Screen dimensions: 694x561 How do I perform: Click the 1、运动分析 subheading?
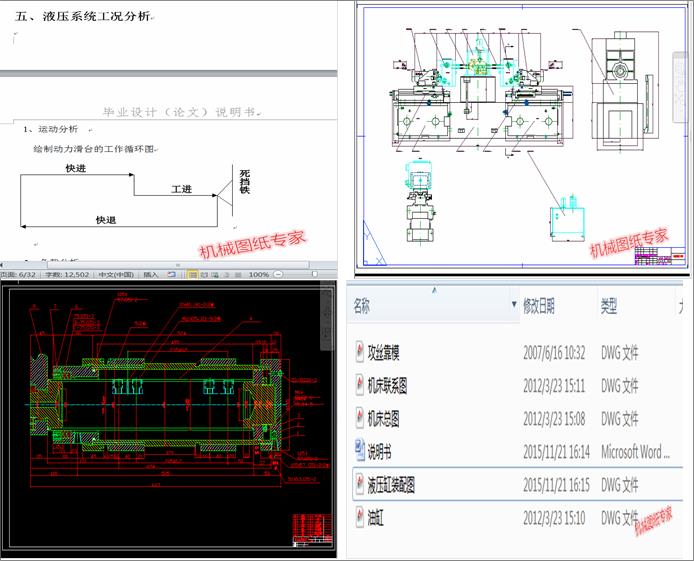[51, 129]
